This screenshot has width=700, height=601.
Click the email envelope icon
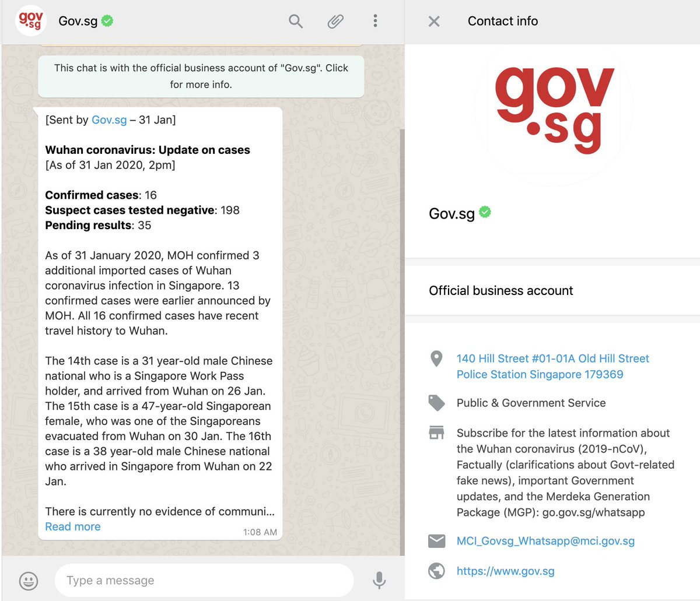click(x=436, y=541)
